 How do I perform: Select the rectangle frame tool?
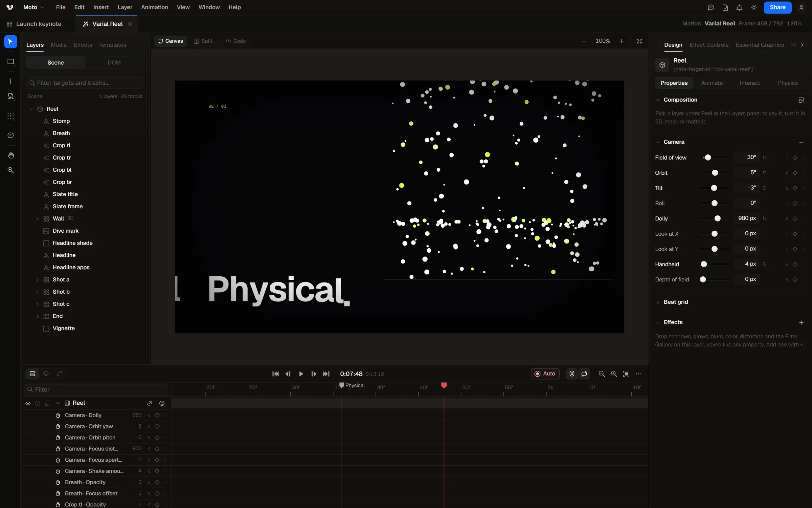pos(11,62)
